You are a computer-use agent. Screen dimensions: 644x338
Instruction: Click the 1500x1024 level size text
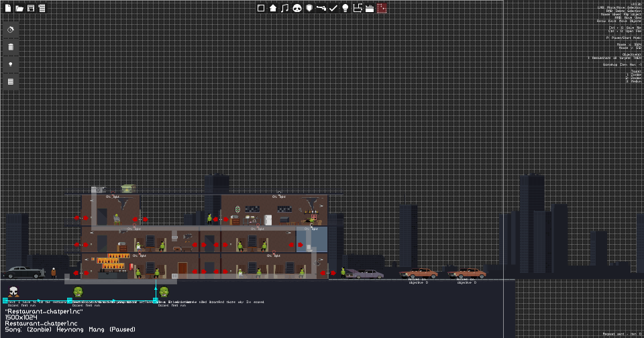[x=21, y=317]
